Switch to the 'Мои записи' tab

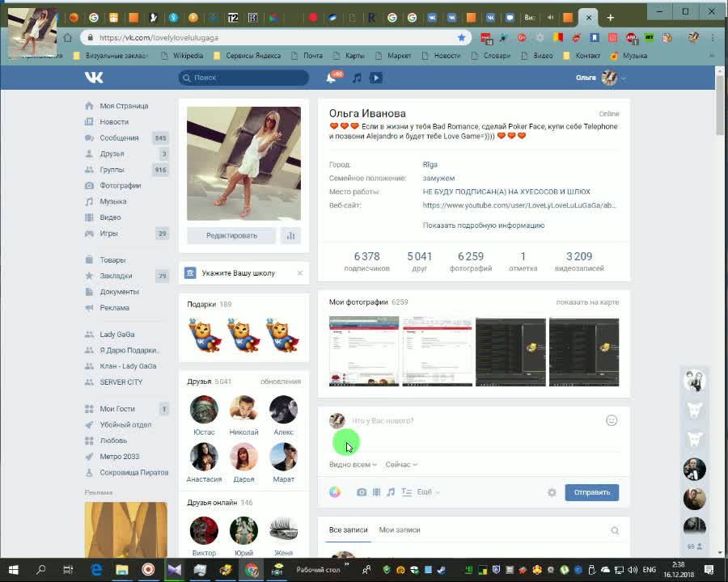(399, 530)
